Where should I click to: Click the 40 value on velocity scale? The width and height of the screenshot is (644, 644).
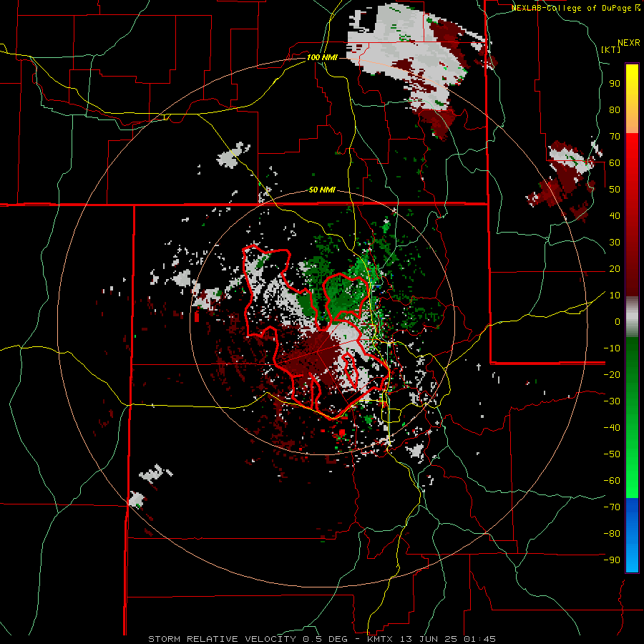[x=615, y=216]
